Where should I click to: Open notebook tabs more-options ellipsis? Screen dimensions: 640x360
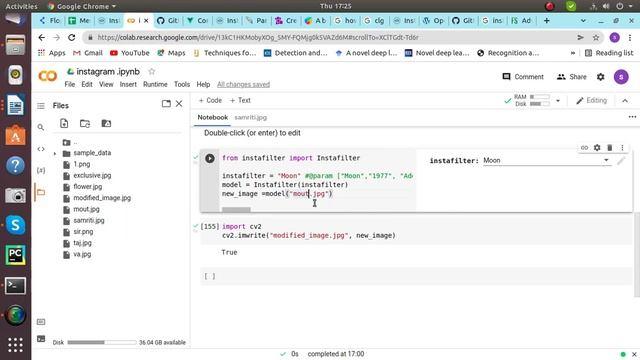click(x=632, y=117)
